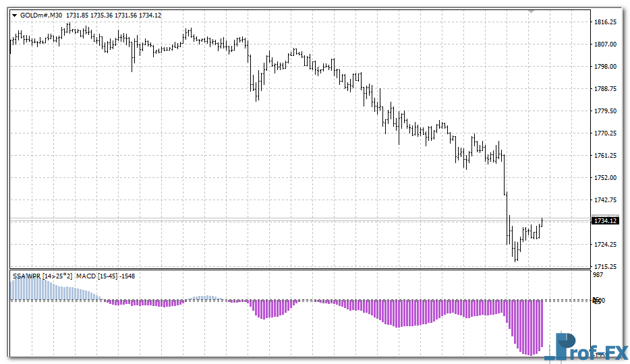Select the SSA WPR MACD indicator label
This screenshot has height=364, width=630.
click(x=72, y=276)
